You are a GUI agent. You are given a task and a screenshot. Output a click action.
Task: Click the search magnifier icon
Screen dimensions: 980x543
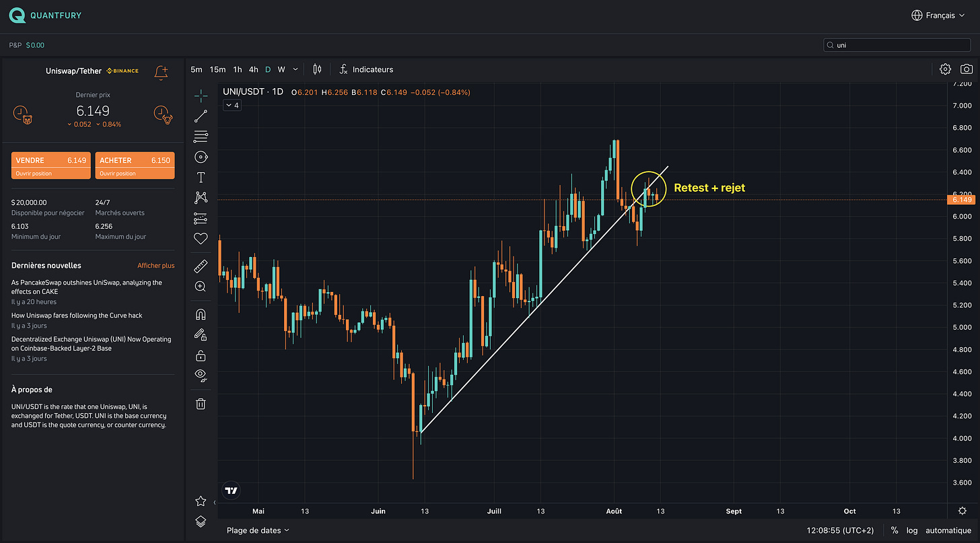coord(831,46)
